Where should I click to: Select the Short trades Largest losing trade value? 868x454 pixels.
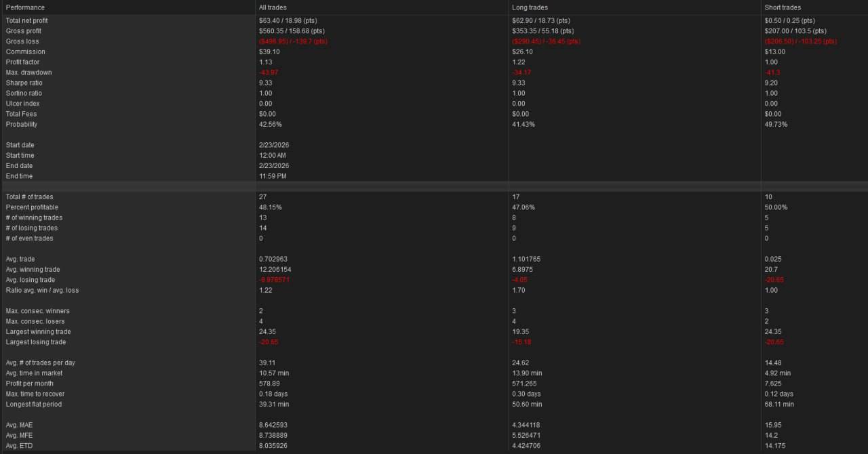click(774, 342)
